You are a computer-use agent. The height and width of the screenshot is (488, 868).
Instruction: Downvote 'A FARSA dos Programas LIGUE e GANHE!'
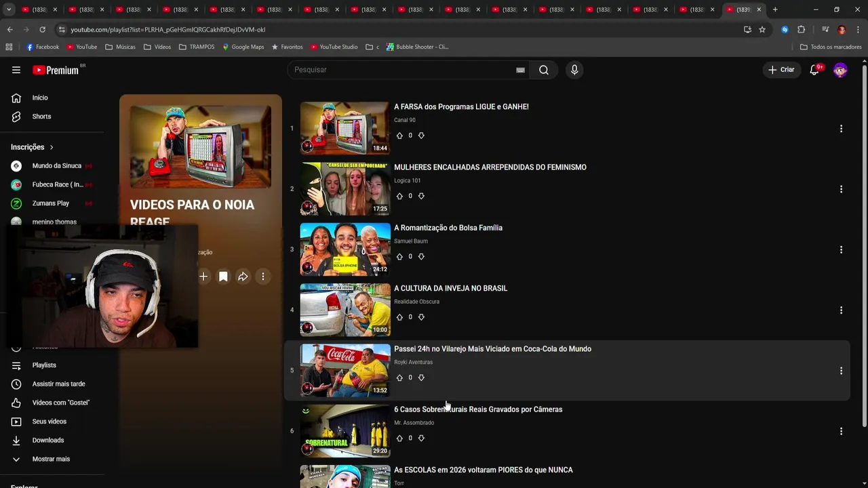[x=421, y=136]
